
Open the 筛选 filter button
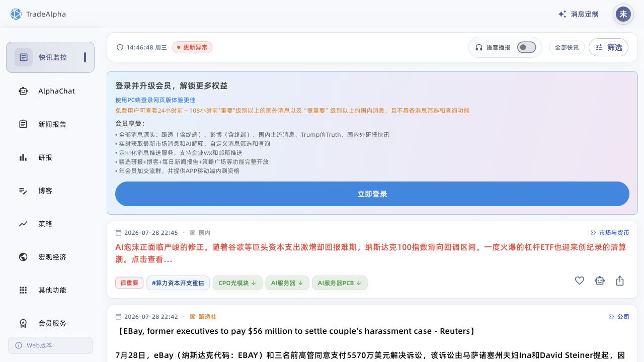pyautogui.click(x=608, y=47)
